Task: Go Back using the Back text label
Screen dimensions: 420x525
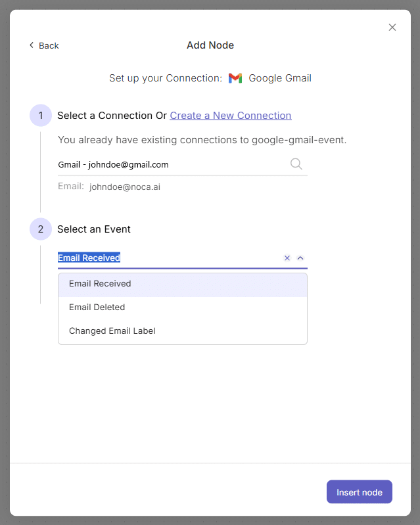Action: click(49, 45)
